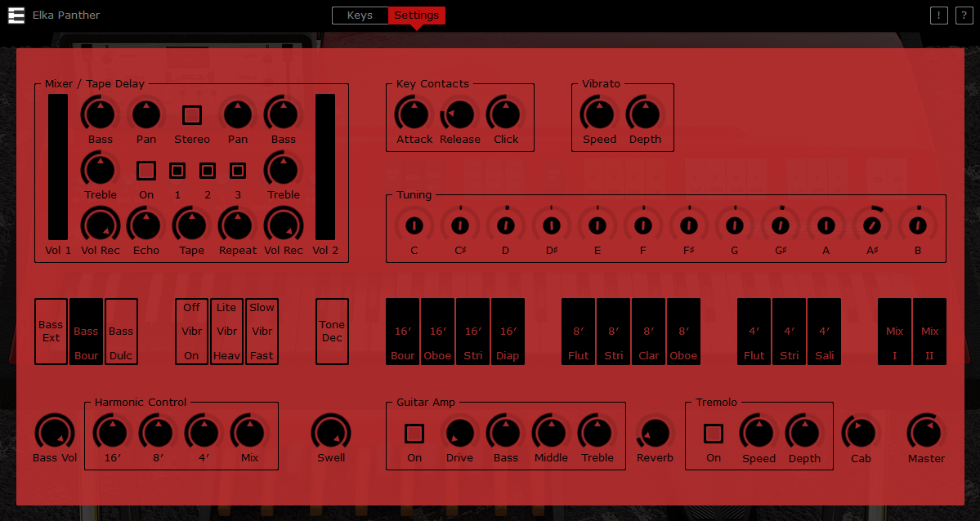Click the E tuning knob

coord(597,225)
